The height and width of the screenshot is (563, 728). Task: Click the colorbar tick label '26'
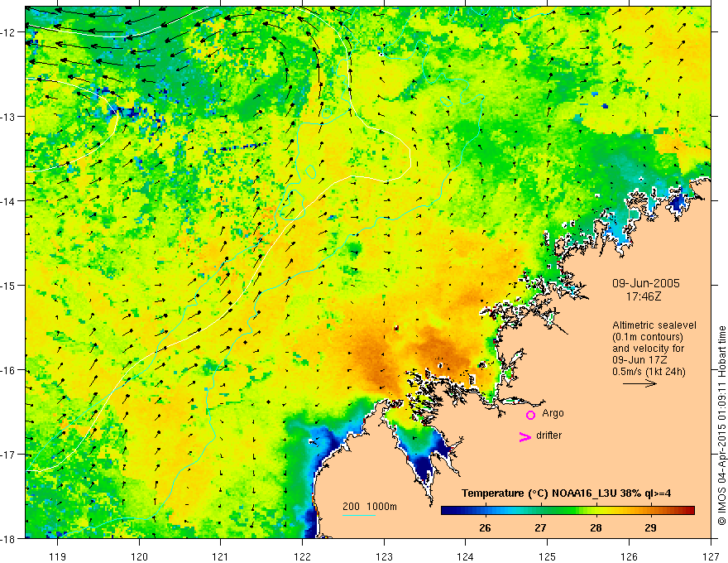tap(485, 527)
